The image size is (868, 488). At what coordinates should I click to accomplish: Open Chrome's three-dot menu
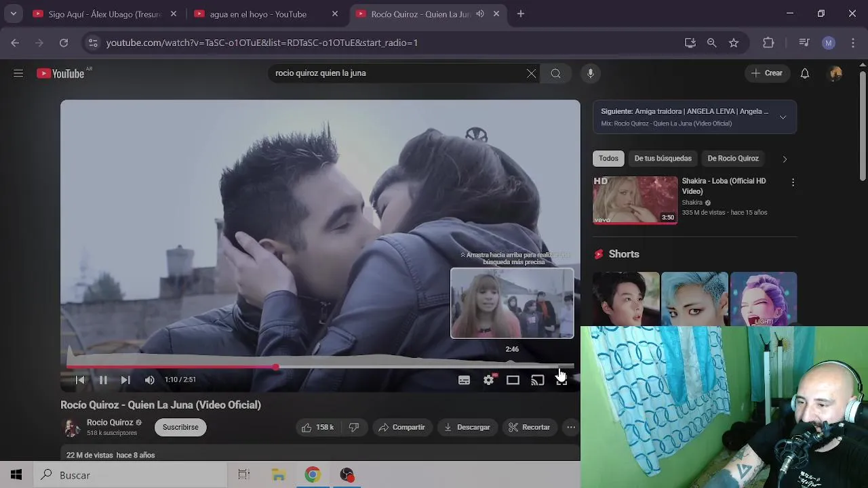coord(852,43)
